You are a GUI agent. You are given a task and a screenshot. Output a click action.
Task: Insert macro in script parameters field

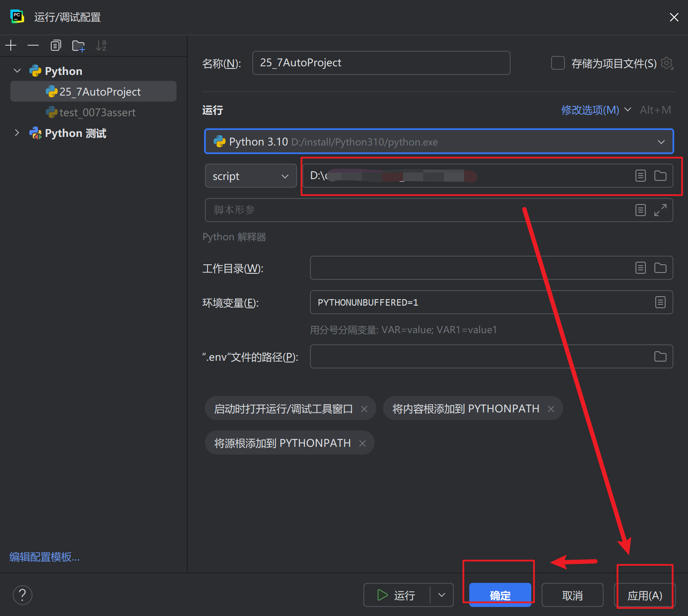click(x=641, y=210)
